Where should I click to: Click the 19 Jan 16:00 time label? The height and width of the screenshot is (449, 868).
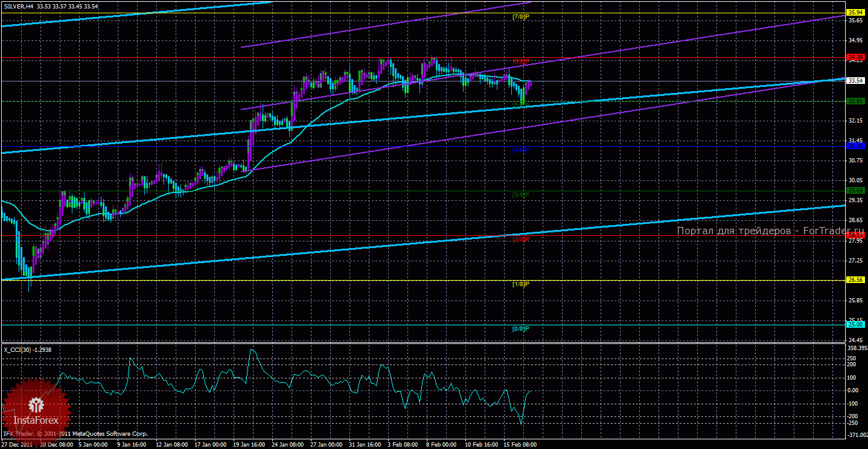[x=249, y=445]
